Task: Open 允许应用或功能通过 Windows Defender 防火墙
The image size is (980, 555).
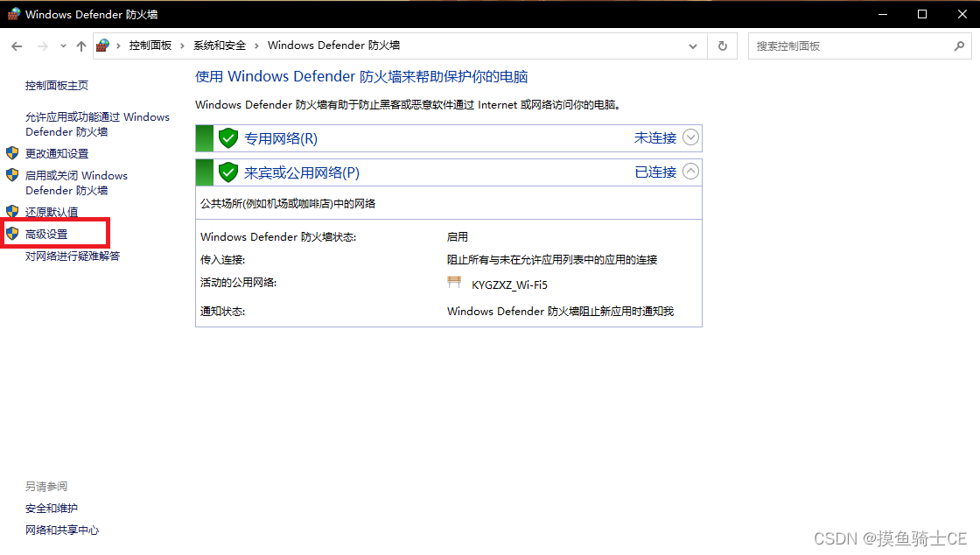Action: pos(97,124)
